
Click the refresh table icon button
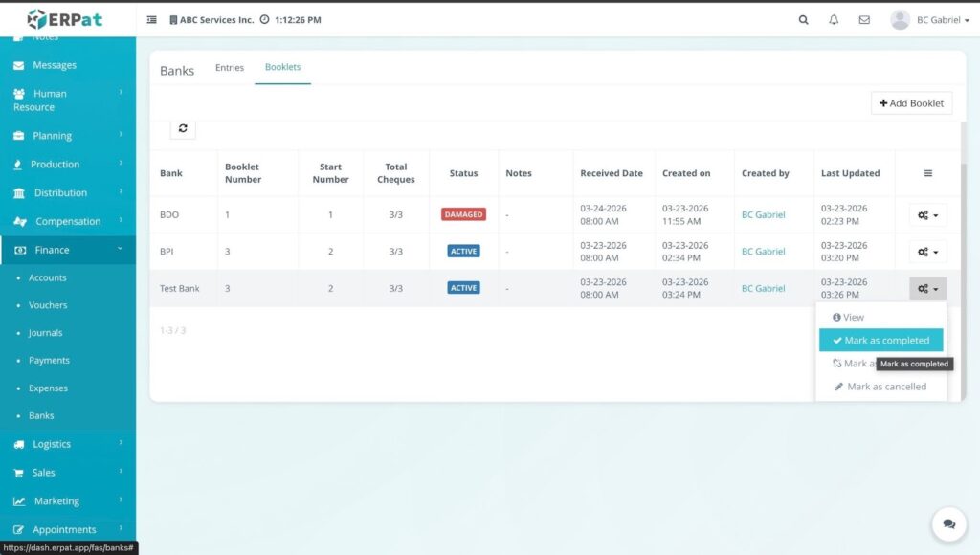(x=183, y=128)
